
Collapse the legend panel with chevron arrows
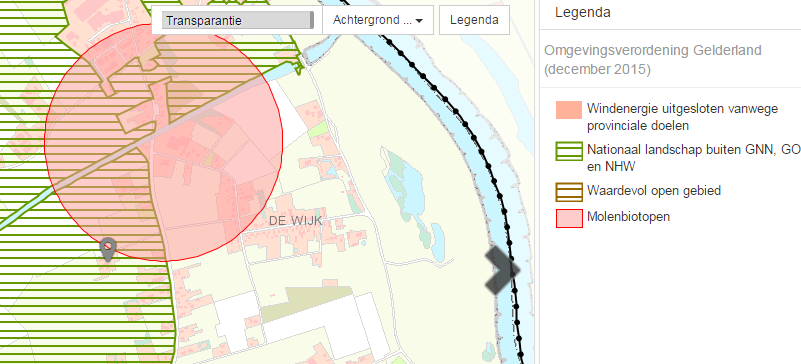(x=502, y=270)
